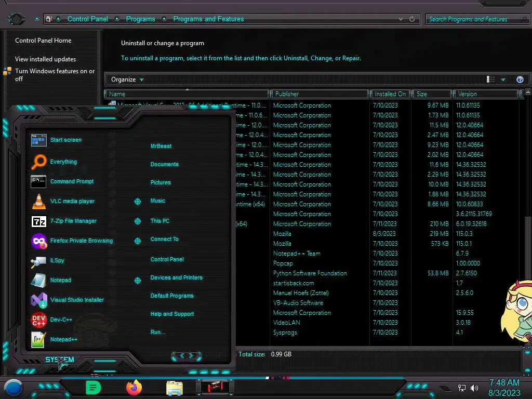Viewport: 532px width, 399px height.
Task: Expand breadcrumb arrow before Programs and Features
Action: pos(164,19)
